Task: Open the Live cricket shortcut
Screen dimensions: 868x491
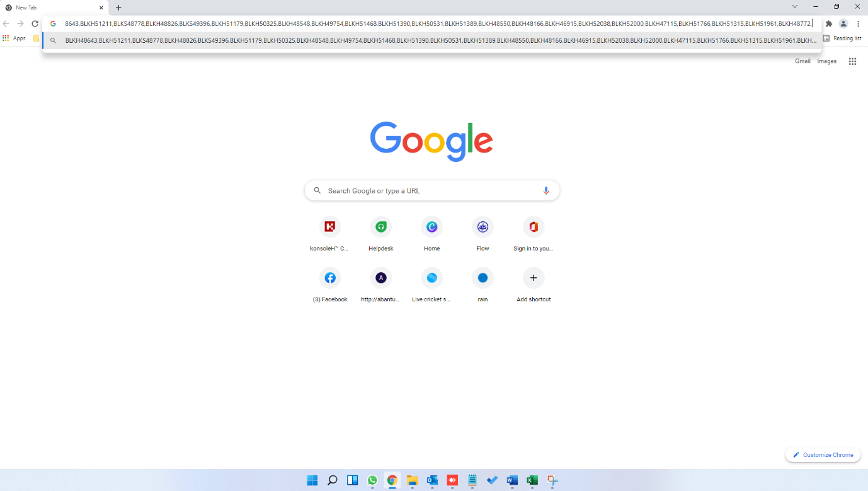Action: pyautogui.click(x=431, y=284)
